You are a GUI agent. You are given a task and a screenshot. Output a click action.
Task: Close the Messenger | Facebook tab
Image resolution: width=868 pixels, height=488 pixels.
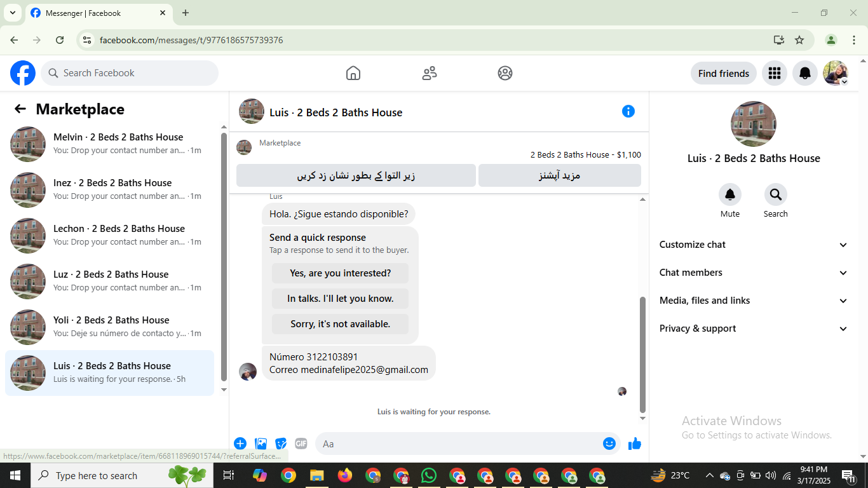(x=163, y=13)
